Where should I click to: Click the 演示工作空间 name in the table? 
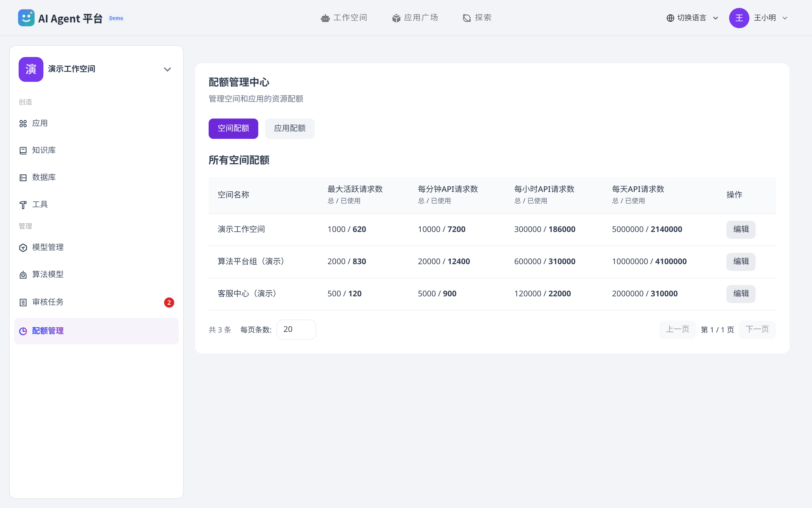tap(241, 229)
